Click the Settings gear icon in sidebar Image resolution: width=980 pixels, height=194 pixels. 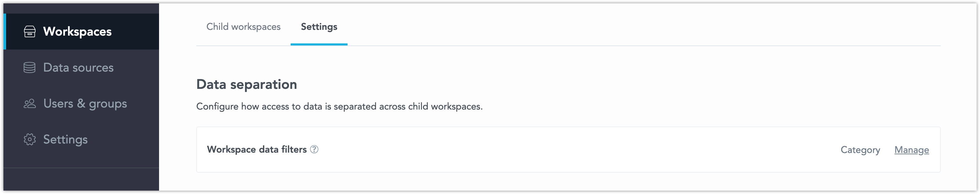[30, 139]
